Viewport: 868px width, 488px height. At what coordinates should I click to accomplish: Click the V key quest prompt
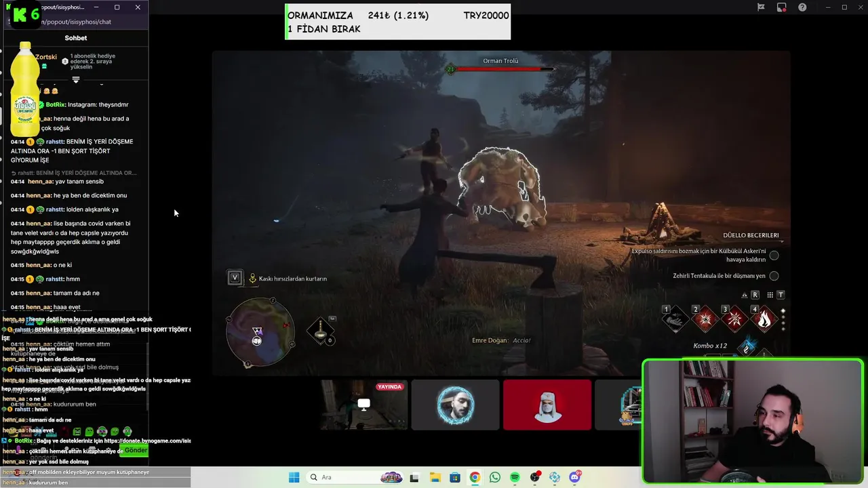(235, 277)
